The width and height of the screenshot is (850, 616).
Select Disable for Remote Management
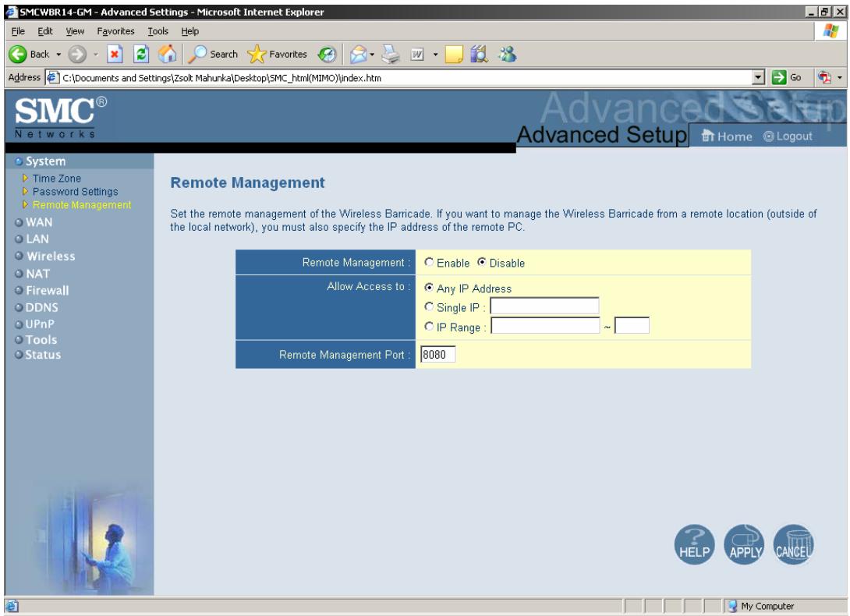pos(481,262)
